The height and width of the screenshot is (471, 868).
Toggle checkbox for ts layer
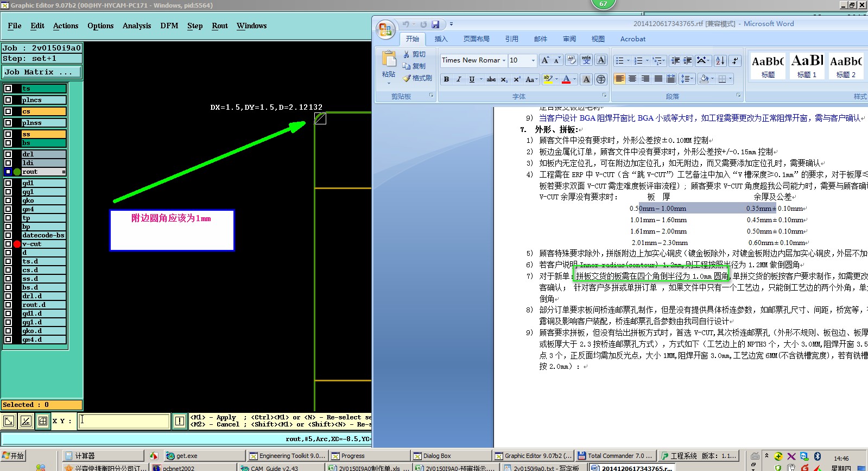8,89
